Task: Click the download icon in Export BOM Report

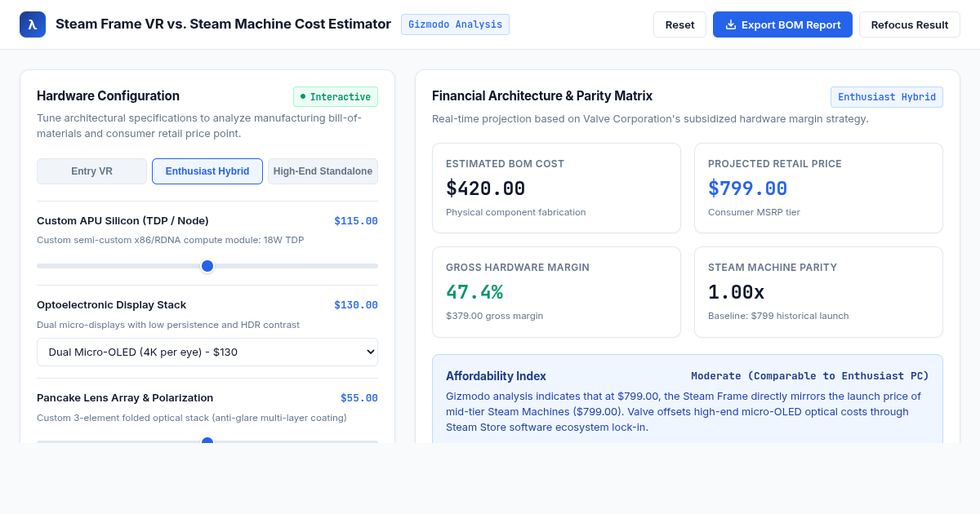Action: pyautogui.click(x=731, y=24)
